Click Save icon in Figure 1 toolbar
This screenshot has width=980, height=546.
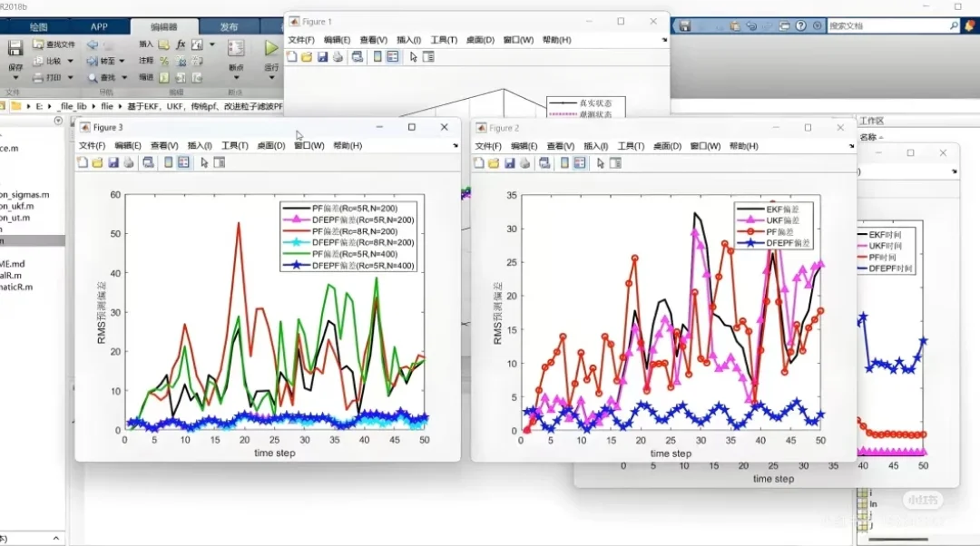tap(322, 57)
